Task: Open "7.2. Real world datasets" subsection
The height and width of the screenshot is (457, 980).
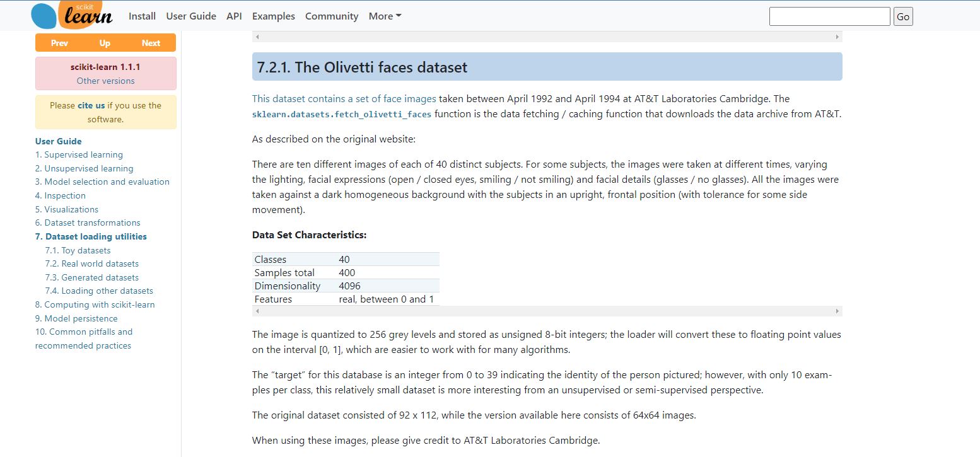Action: (92, 263)
